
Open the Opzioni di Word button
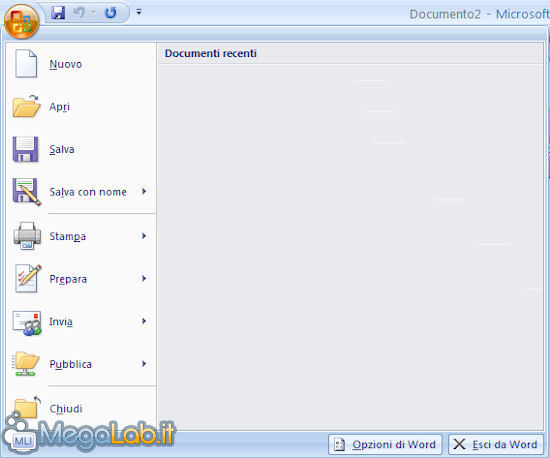(x=385, y=444)
